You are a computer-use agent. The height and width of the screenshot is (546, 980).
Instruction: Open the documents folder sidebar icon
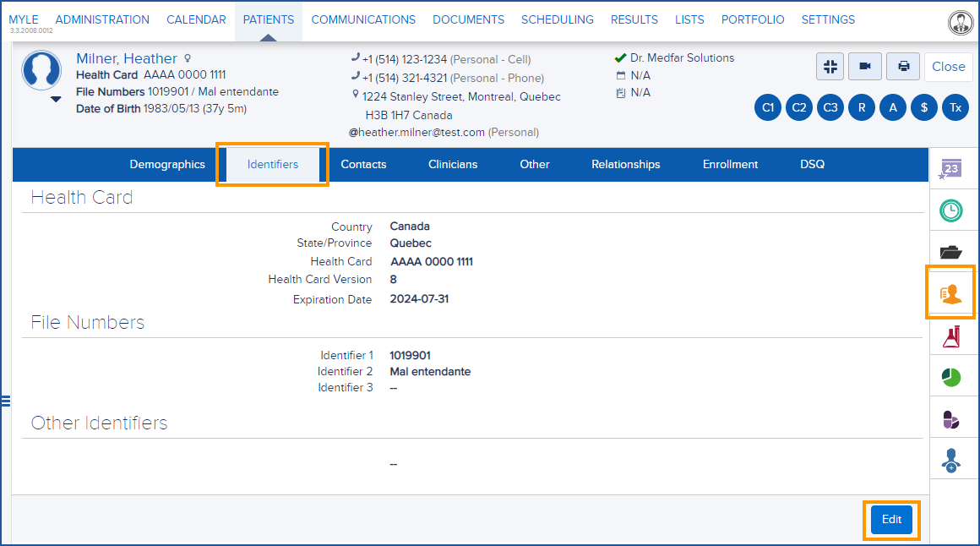click(x=953, y=251)
